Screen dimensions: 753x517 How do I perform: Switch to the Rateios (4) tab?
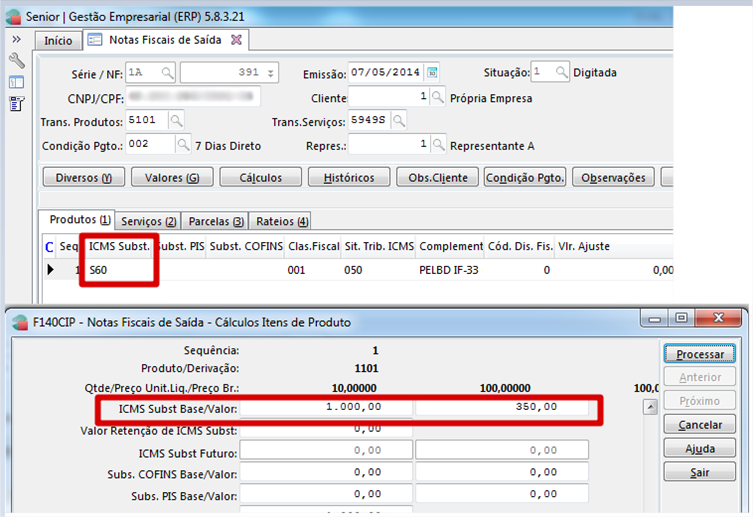tap(281, 221)
